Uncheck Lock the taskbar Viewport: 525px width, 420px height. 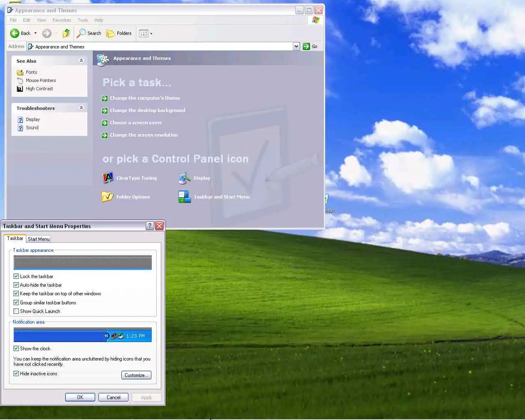[16, 276]
